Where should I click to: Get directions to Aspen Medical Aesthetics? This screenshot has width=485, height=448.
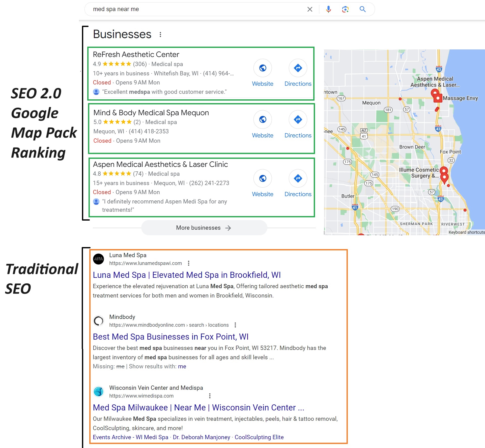298,178
